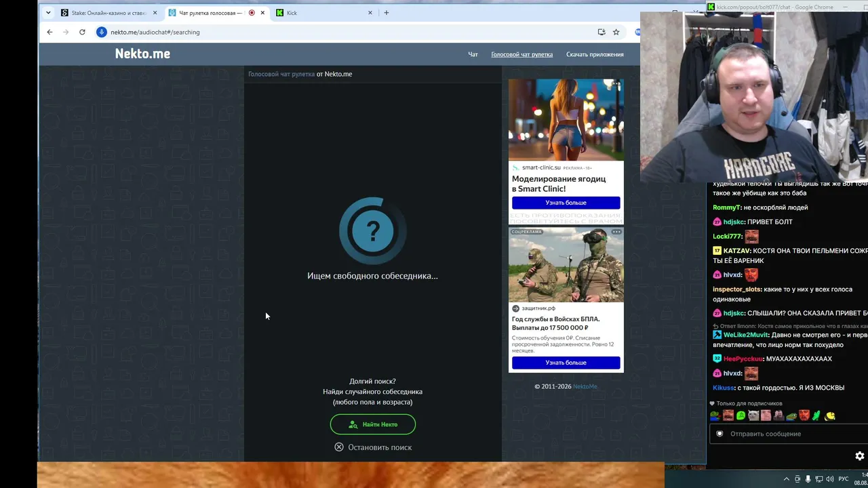Click username Kikuss in Kick chat
The image size is (868, 488).
pos(724,388)
